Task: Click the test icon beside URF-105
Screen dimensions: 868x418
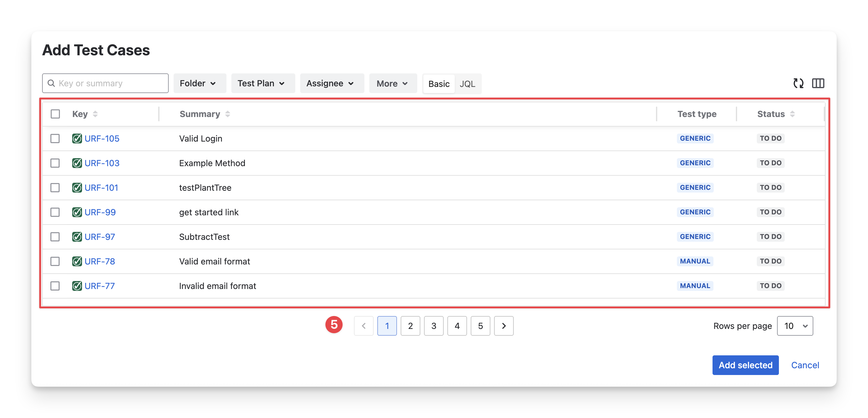Action: coord(77,139)
